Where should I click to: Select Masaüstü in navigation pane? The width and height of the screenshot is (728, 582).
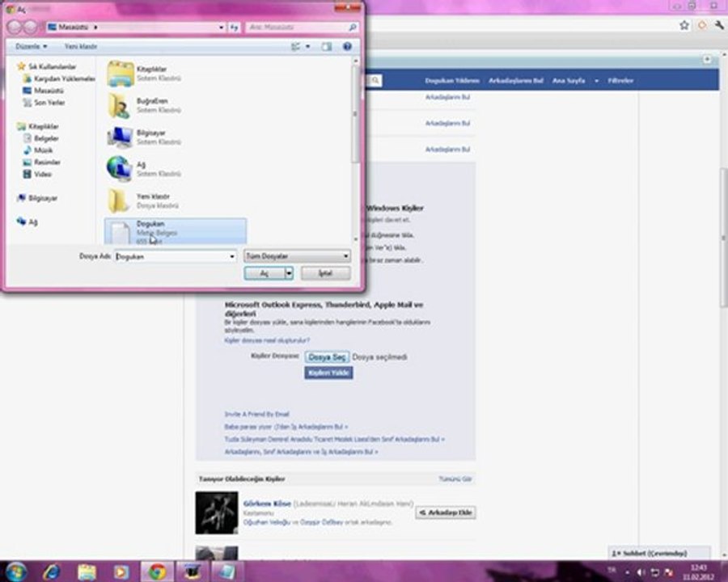pyautogui.click(x=49, y=91)
